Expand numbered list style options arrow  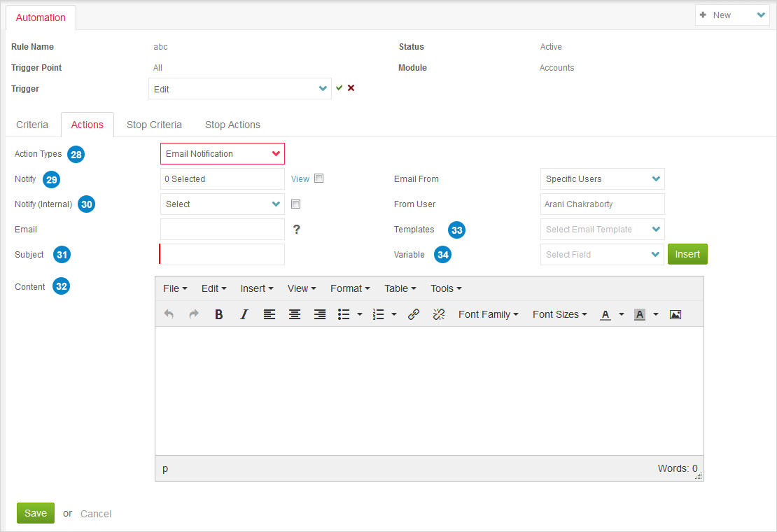click(394, 314)
